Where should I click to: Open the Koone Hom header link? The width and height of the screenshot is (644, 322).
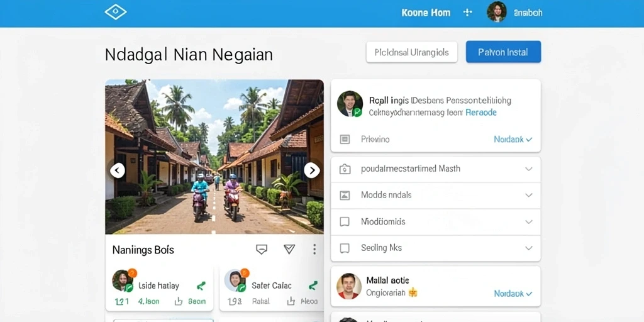click(x=426, y=13)
